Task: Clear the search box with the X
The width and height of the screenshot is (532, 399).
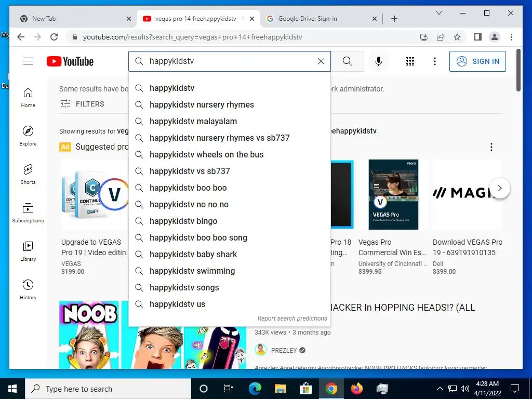Action: pyautogui.click(x=321, y=61)
